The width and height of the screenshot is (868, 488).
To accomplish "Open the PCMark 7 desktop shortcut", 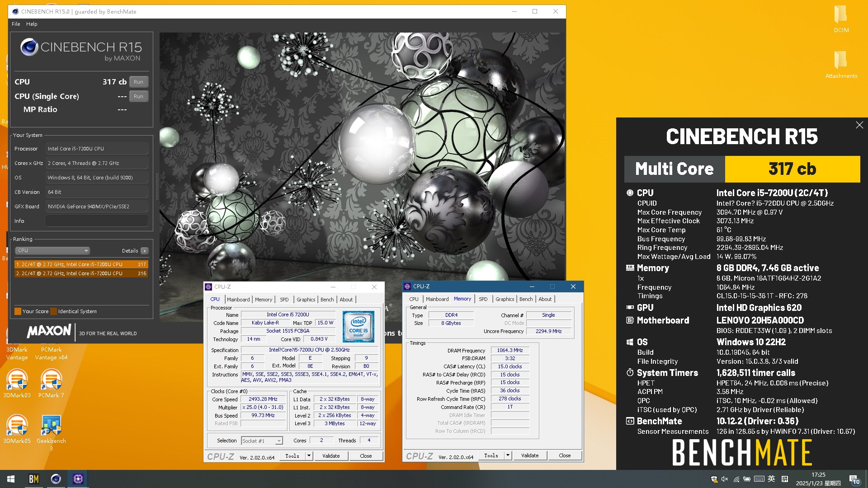I will (x=51, y=384).
